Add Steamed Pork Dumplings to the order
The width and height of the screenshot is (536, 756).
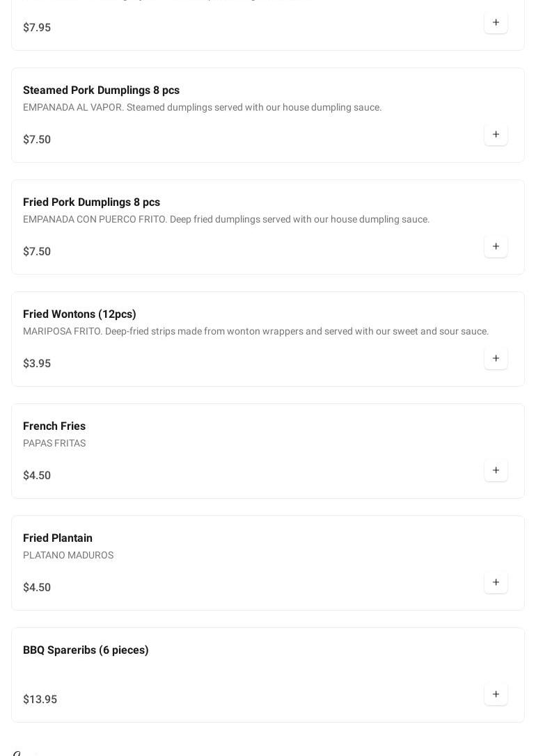click(496, 135)
